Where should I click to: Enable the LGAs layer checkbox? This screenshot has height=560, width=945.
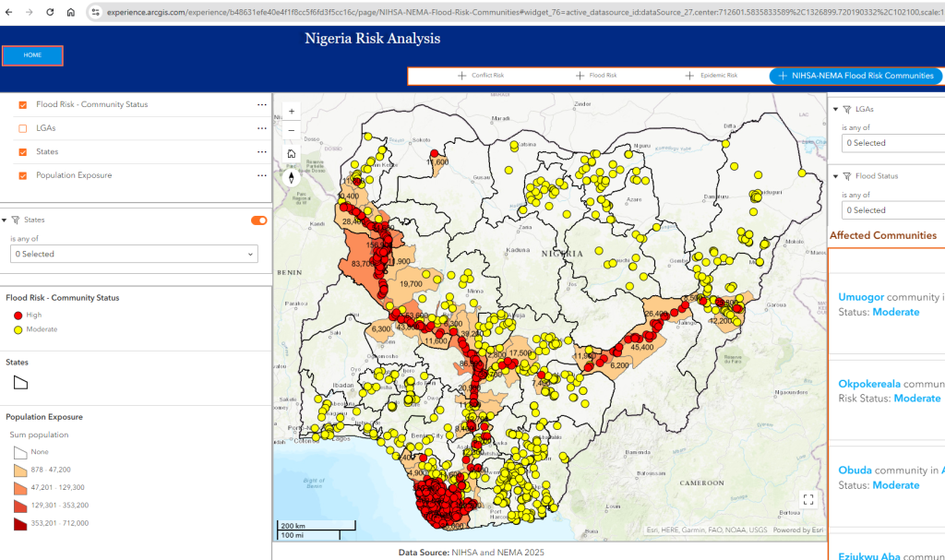click(x=23, y=128)
